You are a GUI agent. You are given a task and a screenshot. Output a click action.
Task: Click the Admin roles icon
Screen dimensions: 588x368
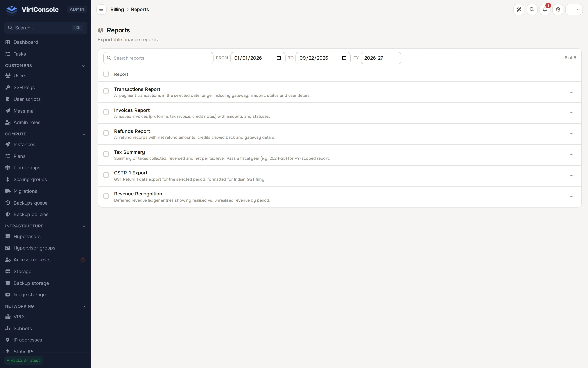click(8, 122)
